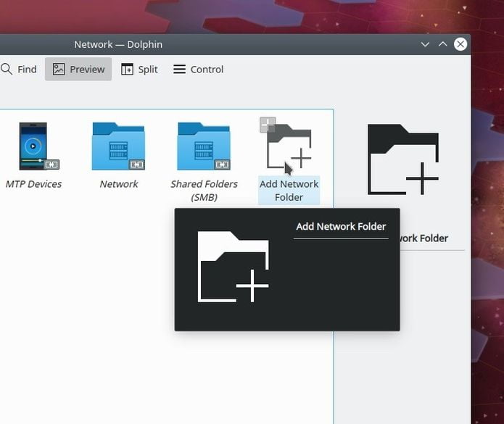Toggle selection plus marker on Add Network Folder
Viewport: 504px width, 424px height.
click(268, 125)
